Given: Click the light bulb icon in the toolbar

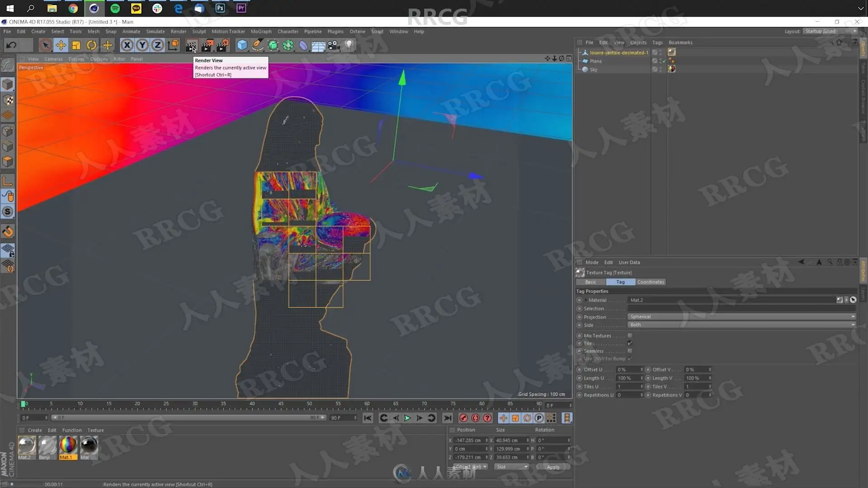Looking at the screenshot, I should (x=349, y=45).
